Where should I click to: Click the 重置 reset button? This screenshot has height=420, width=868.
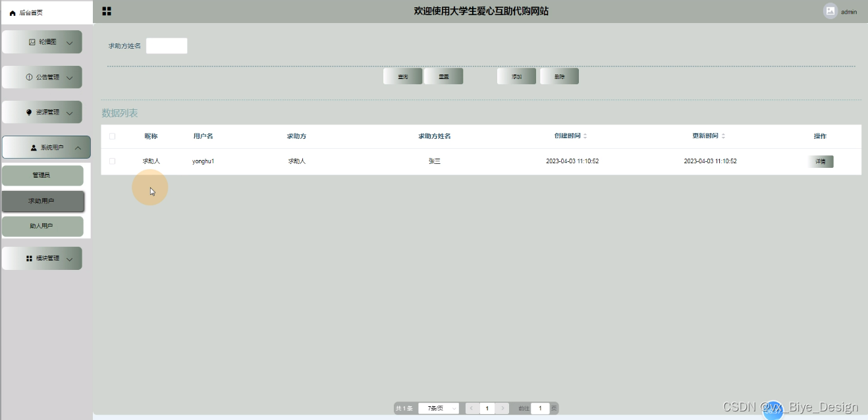pyautogui.click(x=444, y=76)
